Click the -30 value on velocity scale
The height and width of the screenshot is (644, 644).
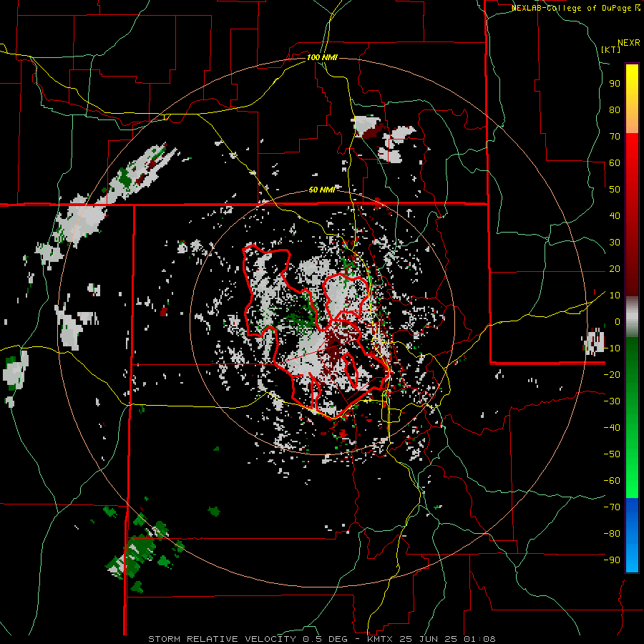(612, 401)
